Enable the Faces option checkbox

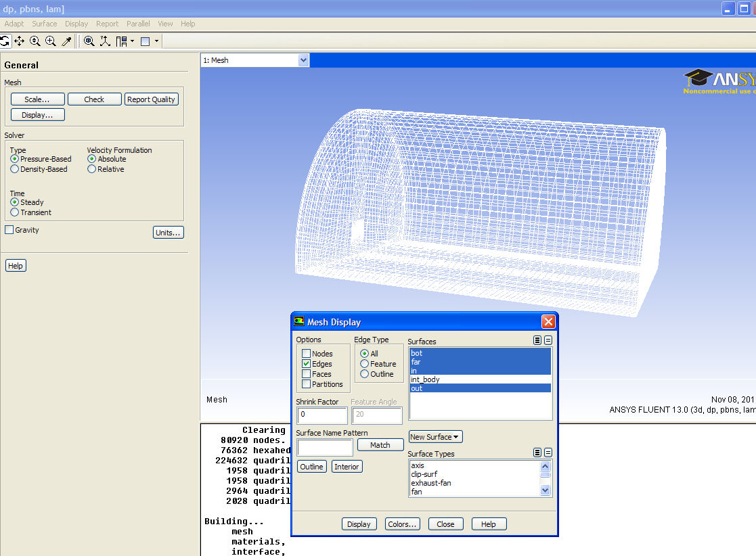pos(307,374)
